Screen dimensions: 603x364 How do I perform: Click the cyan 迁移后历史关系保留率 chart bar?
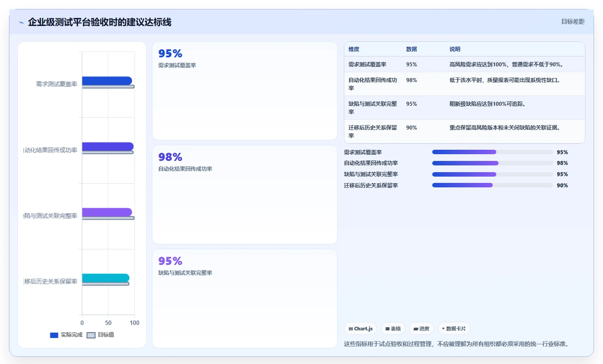point(105,278)
